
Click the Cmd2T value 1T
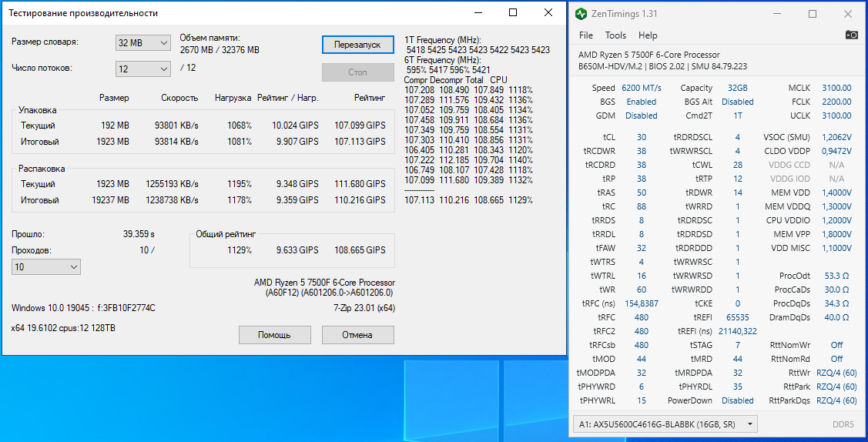(x=738, y=116)
